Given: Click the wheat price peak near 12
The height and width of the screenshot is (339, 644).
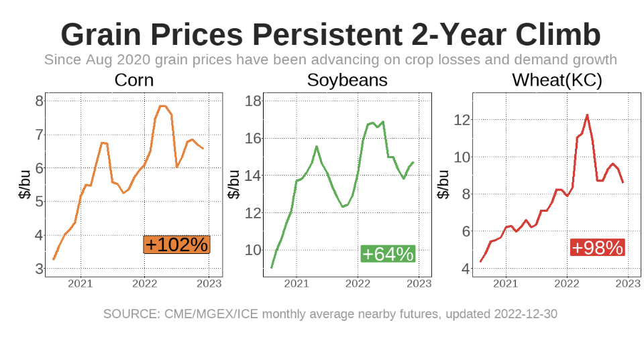Looking at the screenshot, I should (x=587, y=115).
